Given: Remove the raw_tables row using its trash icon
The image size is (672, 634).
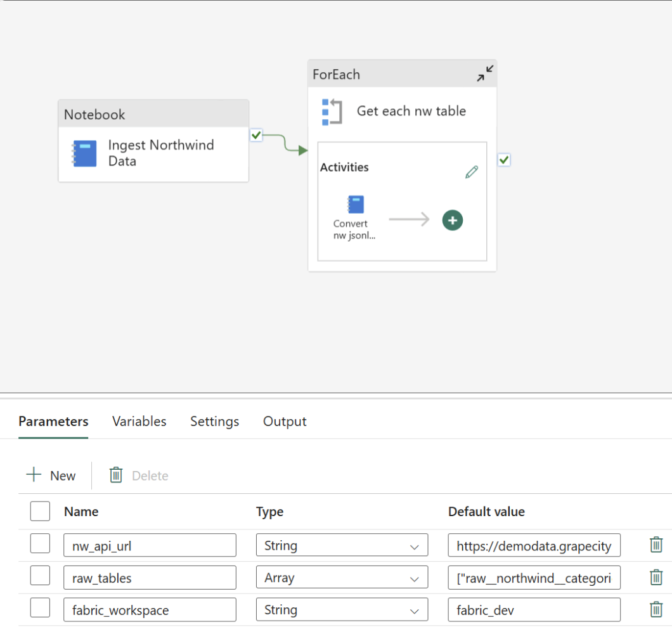Looking at the screenshot, I should [656, 577].
